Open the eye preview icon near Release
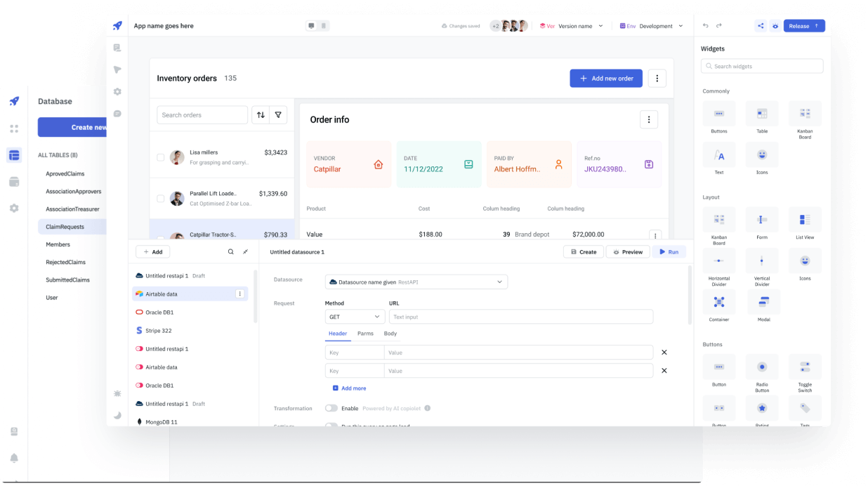This screenshot has height=486, width=868. coord(775,25)
